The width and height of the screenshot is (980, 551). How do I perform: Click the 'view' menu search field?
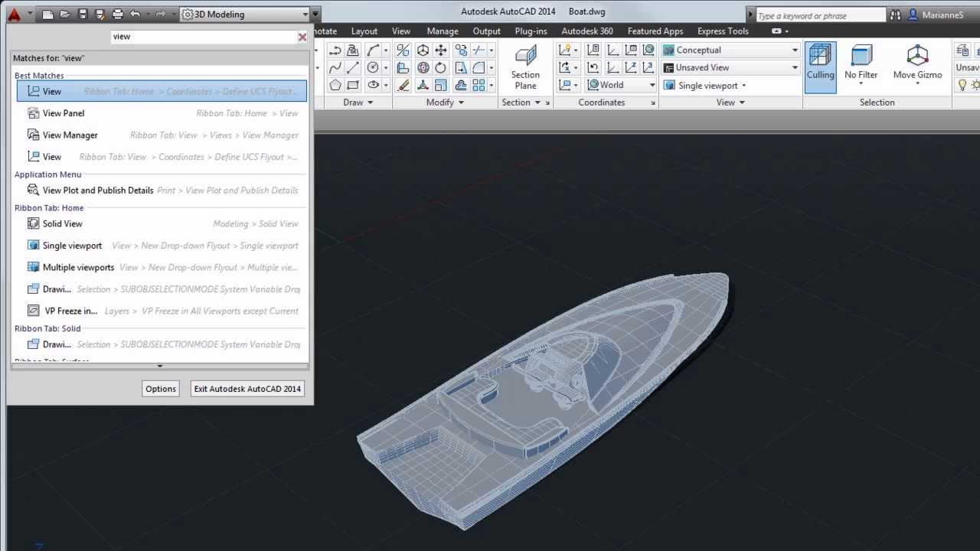(203, 37)
